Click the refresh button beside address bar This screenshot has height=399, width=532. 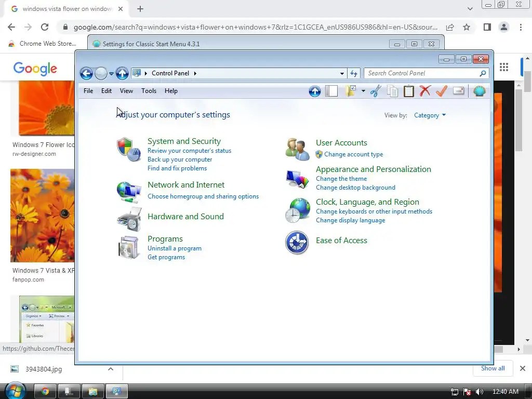(354, 73)
